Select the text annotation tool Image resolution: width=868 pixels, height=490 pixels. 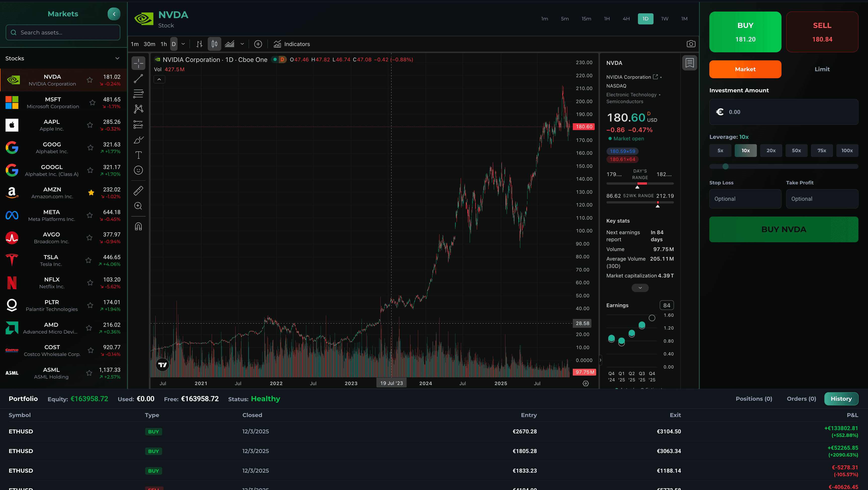click(138, 155)
